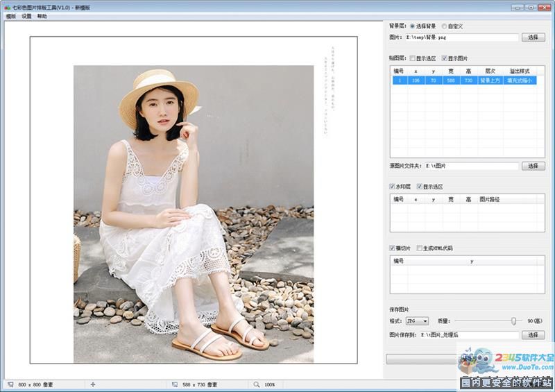The width and height of the screenshot is (555, 392).
Task: Select the 填充式缩小 cell in row 1
Action: pos(520,80)
